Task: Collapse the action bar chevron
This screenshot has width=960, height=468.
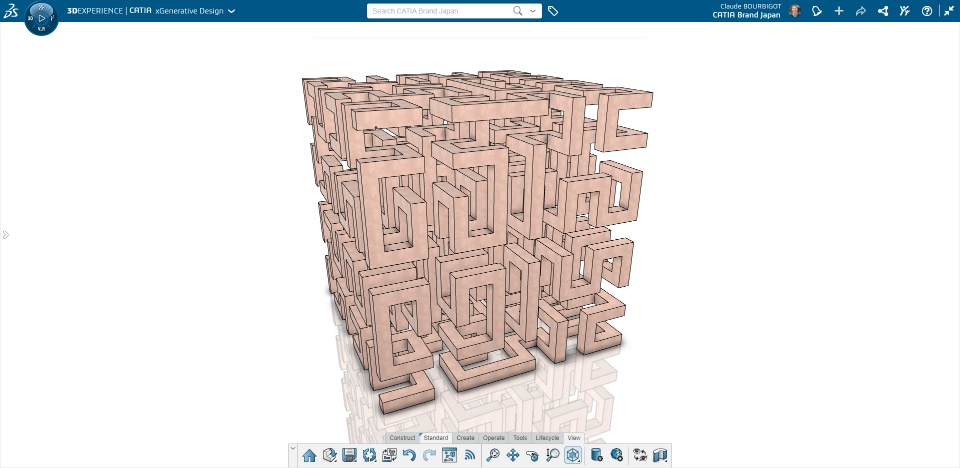Action: click(x=293, y=448)
